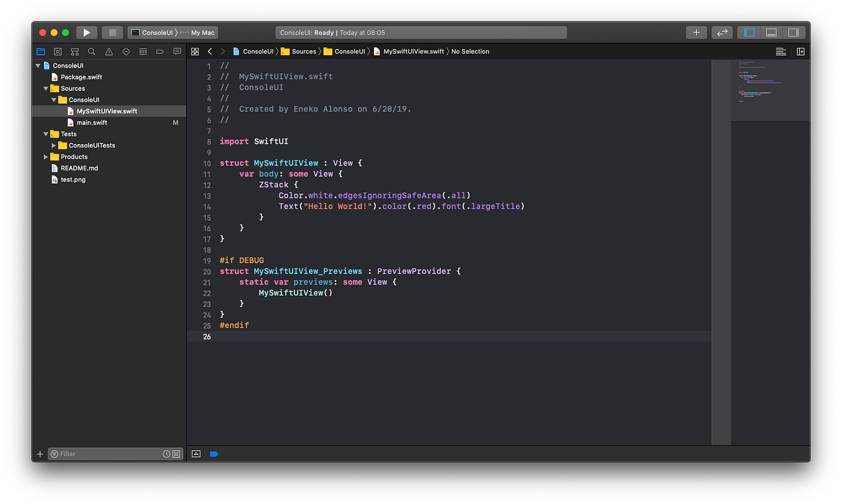Click the Stop button in toolbar
This screenshot has height=504, width=842.
(x=112, y=32)
